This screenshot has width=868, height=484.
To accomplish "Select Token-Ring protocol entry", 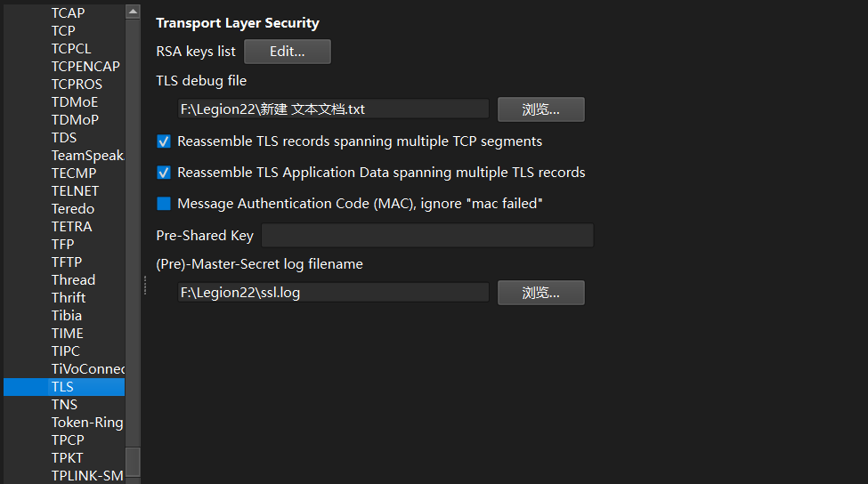I will point(86,423).
